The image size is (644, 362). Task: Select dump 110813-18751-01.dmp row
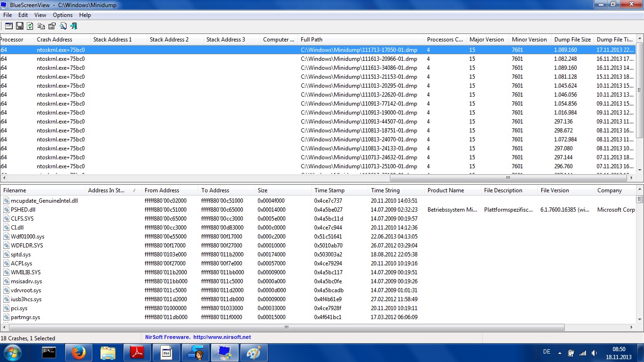318,131
